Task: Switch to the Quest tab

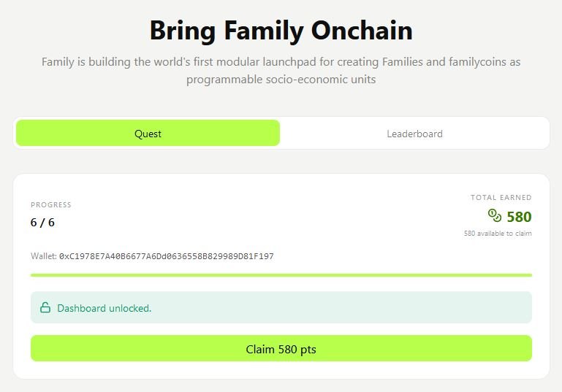Action: point(148,133)
